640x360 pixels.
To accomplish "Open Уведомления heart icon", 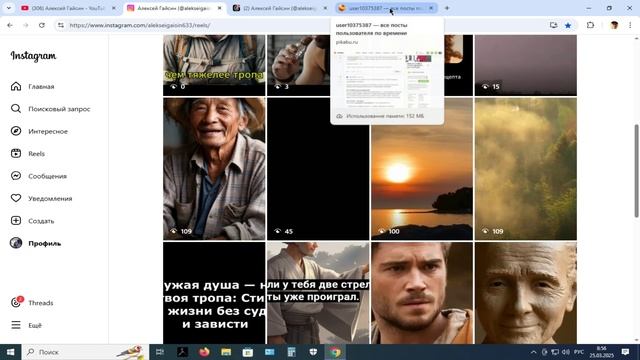I will (16, 198).
